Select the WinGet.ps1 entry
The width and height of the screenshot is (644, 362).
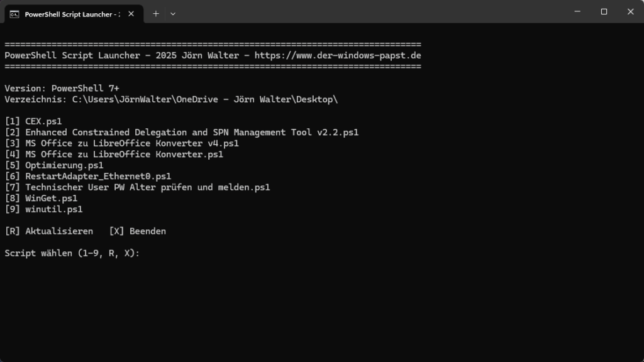click(x=50, y=198)
